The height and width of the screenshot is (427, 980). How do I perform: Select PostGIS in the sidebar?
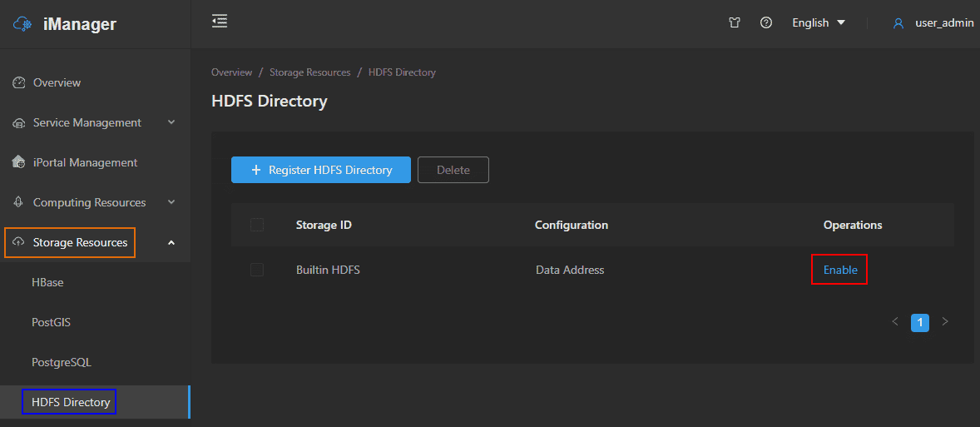[51, 322]
